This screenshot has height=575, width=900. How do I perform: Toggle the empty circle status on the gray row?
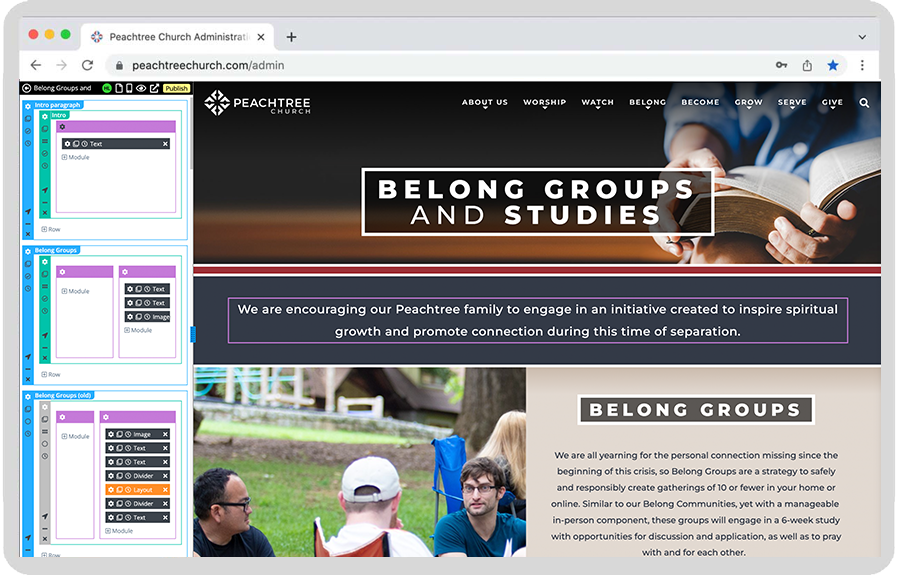coord(45,444)
